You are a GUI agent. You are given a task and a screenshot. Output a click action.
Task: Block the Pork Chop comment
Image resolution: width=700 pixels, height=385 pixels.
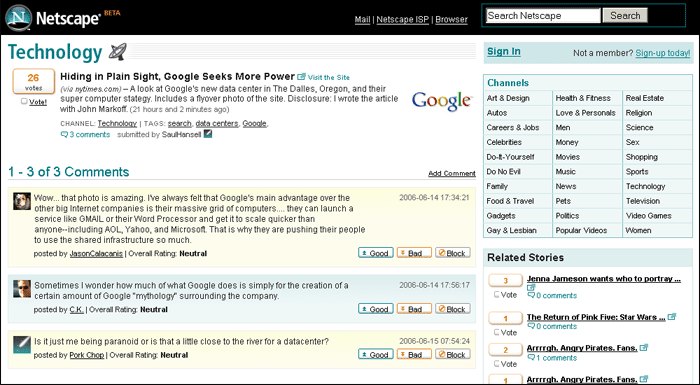click(453, 354)
